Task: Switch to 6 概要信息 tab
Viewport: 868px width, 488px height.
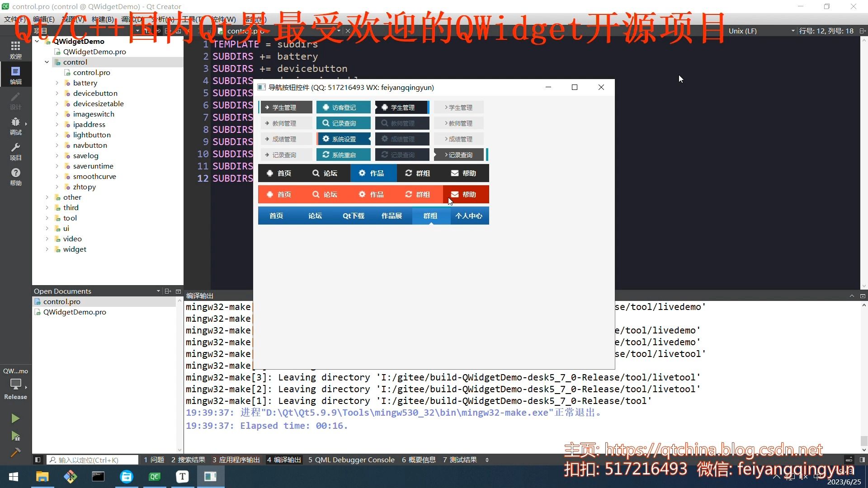Action: coord(419,460)
